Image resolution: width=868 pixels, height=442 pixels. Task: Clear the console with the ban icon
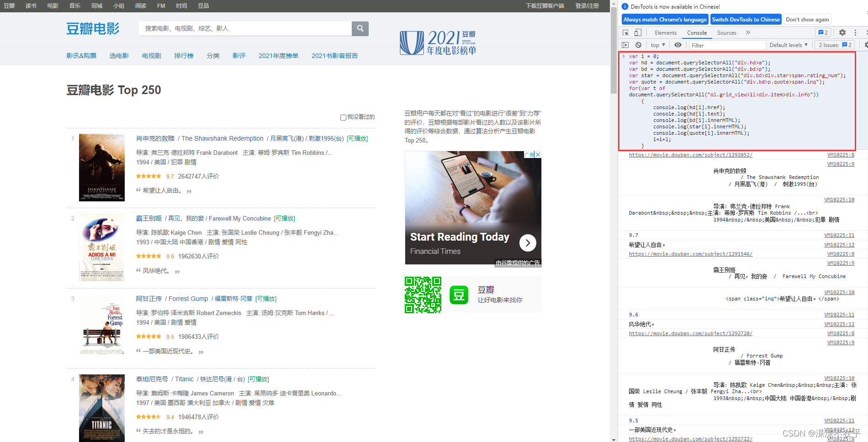click(x=638, y=45)
